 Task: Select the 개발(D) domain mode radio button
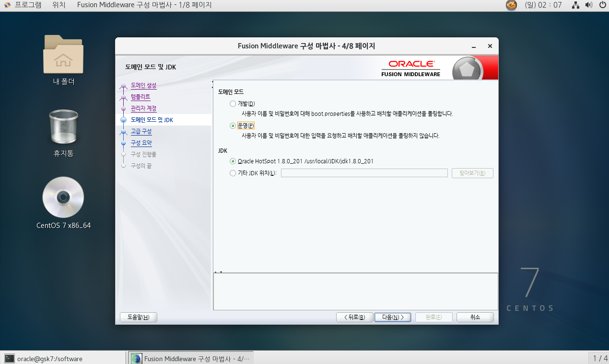click(233, 104)
